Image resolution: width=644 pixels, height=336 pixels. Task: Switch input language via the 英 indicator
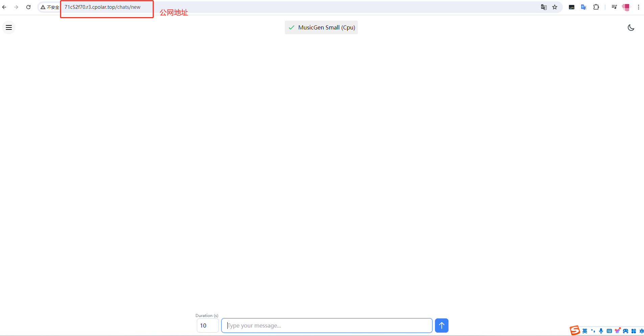(x=585, y=331)
